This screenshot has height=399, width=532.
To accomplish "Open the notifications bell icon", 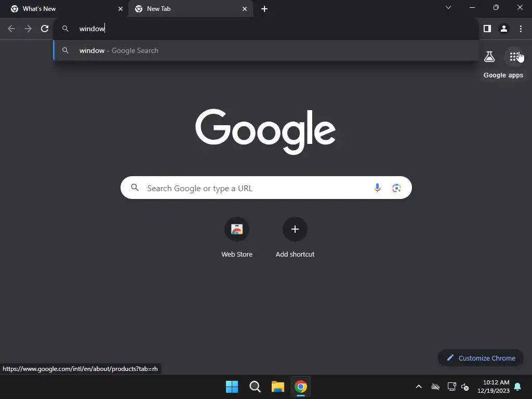I will point(517,387).
